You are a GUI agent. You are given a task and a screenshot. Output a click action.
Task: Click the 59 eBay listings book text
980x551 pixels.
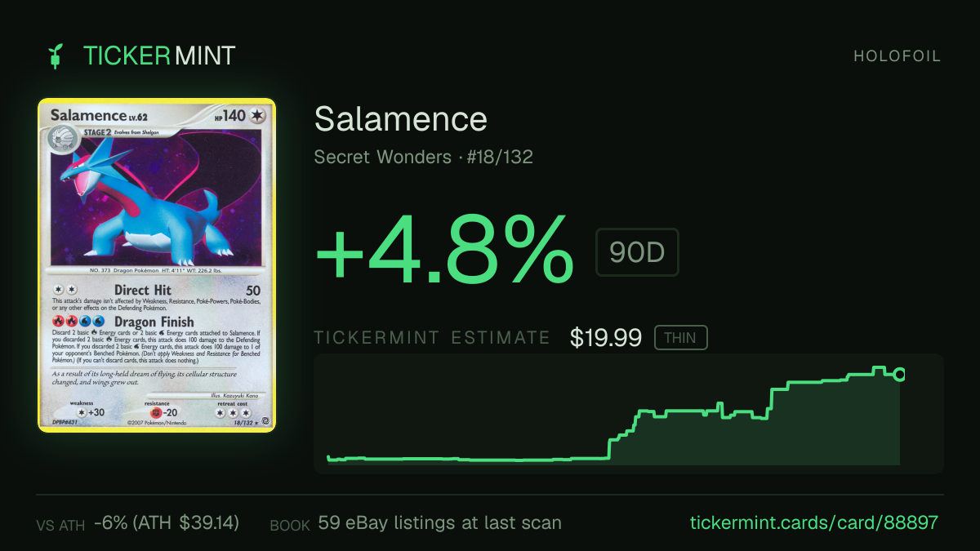(x=439, y=522)
